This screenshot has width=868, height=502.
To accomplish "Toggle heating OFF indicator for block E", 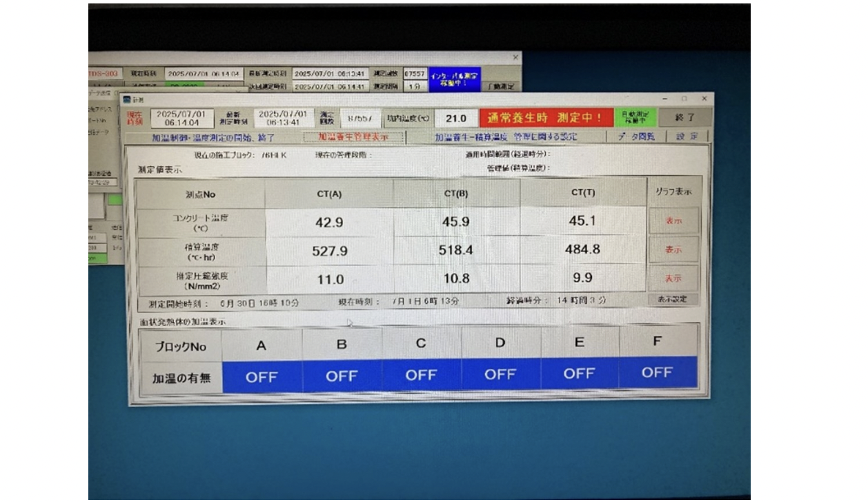I will tap(579, 374).
